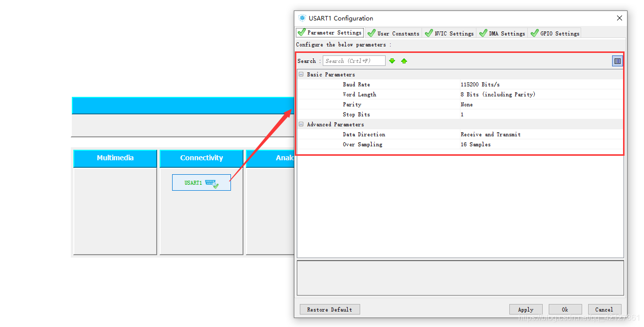
Task: Click the Restore Default button
Action: coord(330,310)
